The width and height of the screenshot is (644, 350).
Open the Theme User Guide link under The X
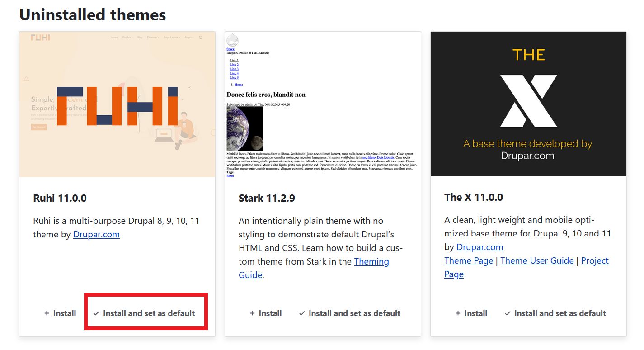537,260
